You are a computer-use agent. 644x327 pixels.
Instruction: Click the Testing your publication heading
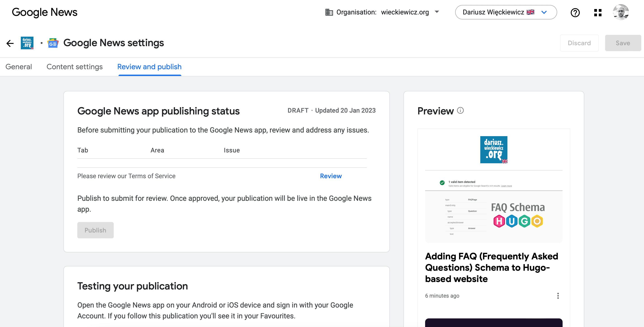point(133,286)
